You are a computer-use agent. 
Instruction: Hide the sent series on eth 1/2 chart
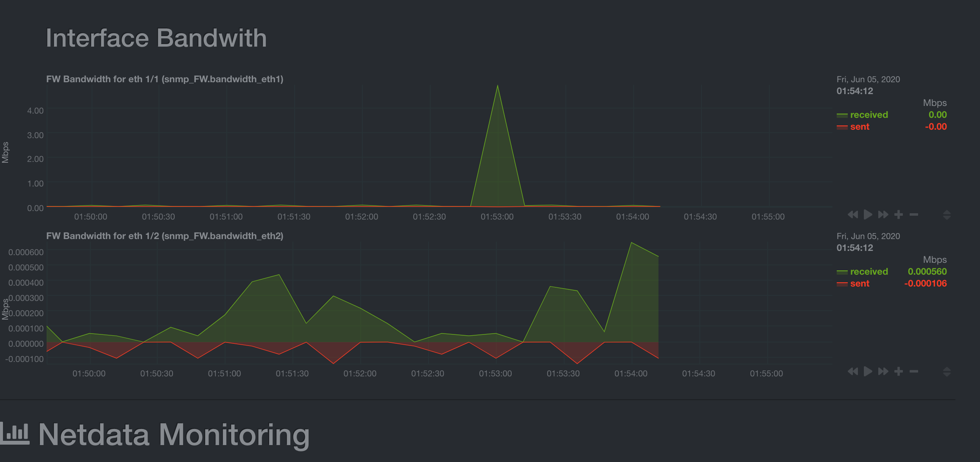pos(860,283)
